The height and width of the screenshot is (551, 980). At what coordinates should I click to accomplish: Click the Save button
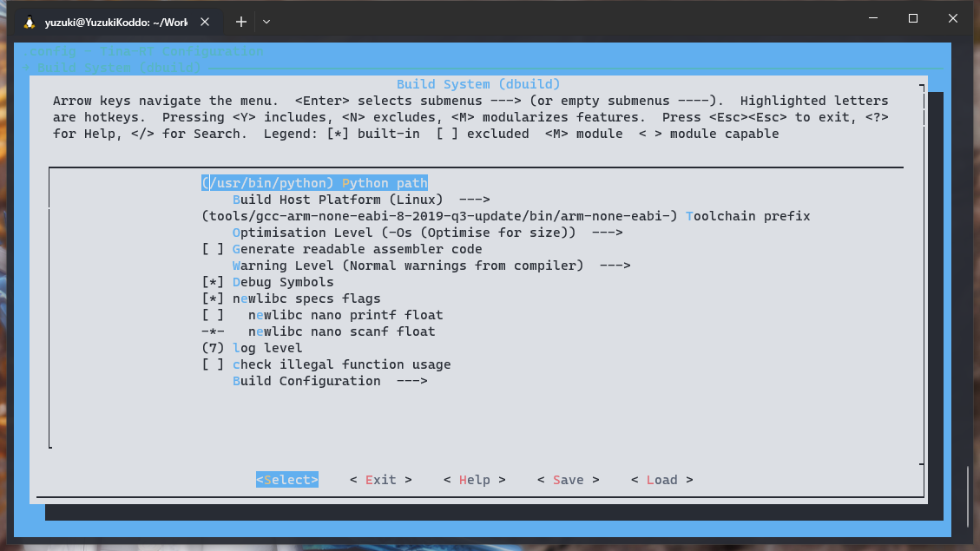568,480
